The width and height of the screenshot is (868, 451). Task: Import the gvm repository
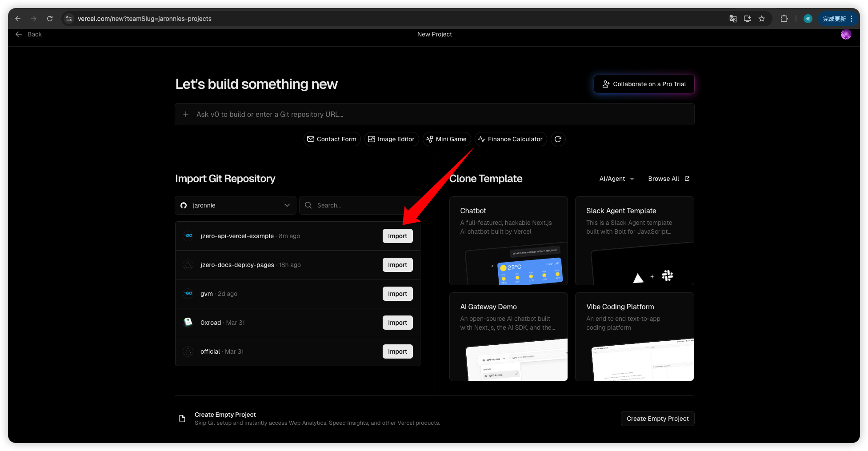(x=397, y=294)
